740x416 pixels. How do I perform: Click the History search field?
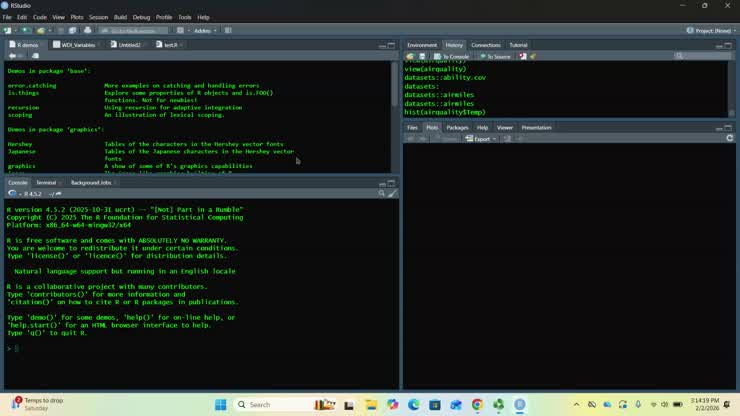pos(703,56)
